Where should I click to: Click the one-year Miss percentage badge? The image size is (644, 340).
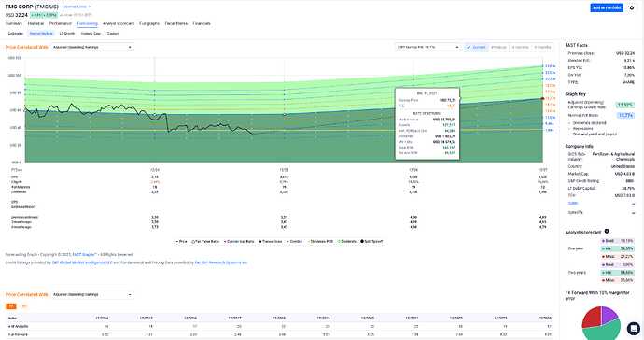pyautogui.click(x=617, y=257)
